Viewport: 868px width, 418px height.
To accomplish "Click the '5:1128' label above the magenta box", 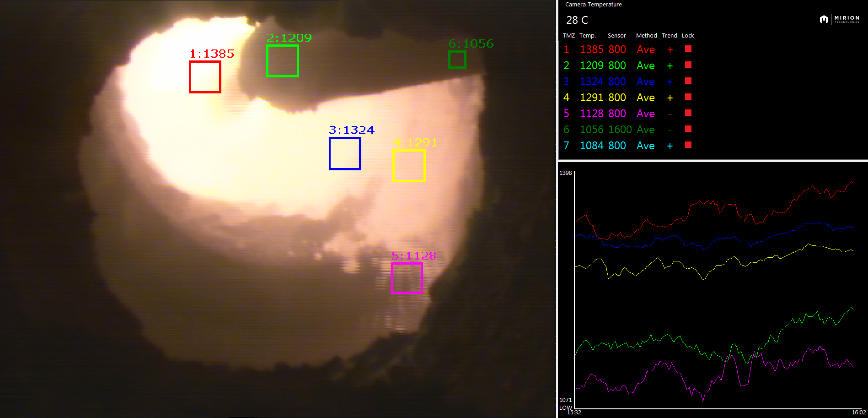I will (x=414, y=255).
